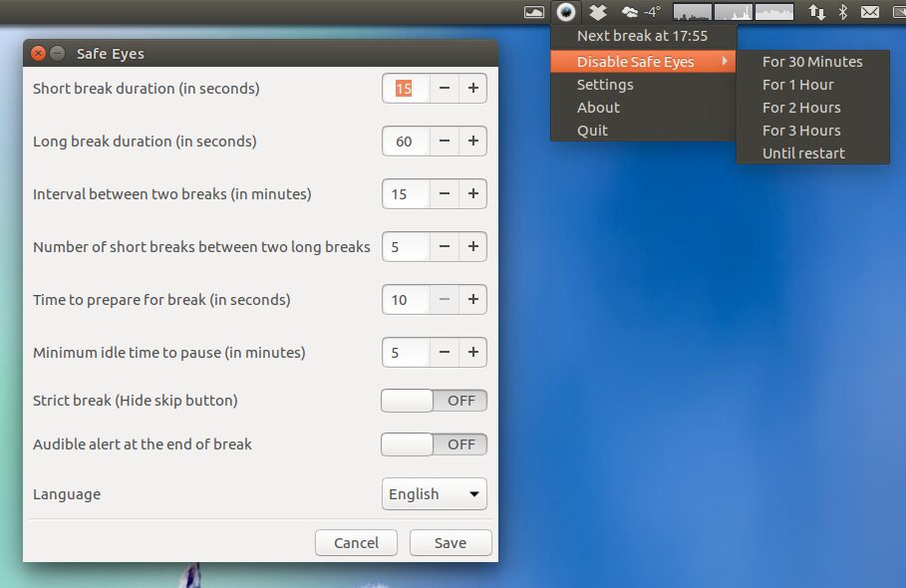The width and height of the screenshot is (906, 588).
Task: Click the picture indicator left of Safe Eyes
Action: (x=535, y=12)
